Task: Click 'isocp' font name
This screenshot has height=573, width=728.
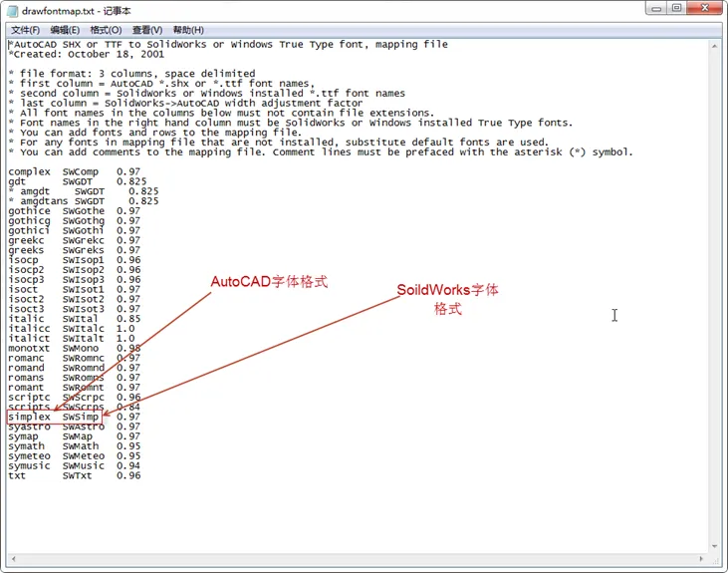Action: 23,260
